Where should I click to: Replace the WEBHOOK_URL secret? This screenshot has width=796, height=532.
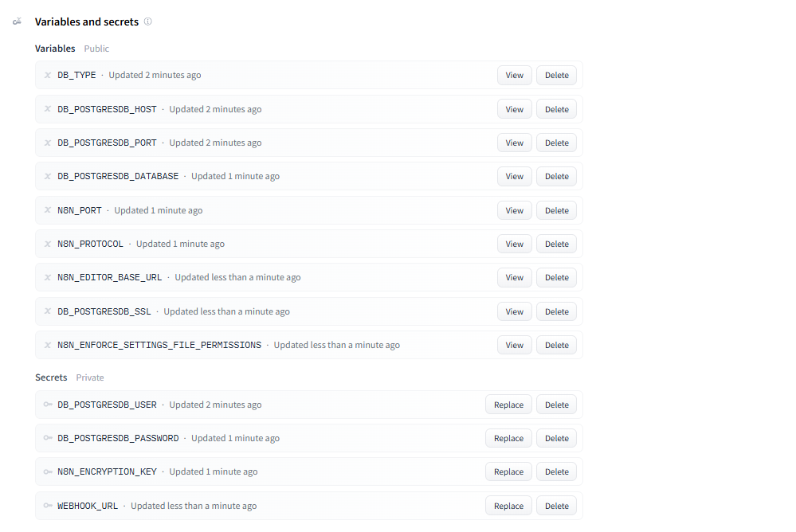click(x=508, y=506)
